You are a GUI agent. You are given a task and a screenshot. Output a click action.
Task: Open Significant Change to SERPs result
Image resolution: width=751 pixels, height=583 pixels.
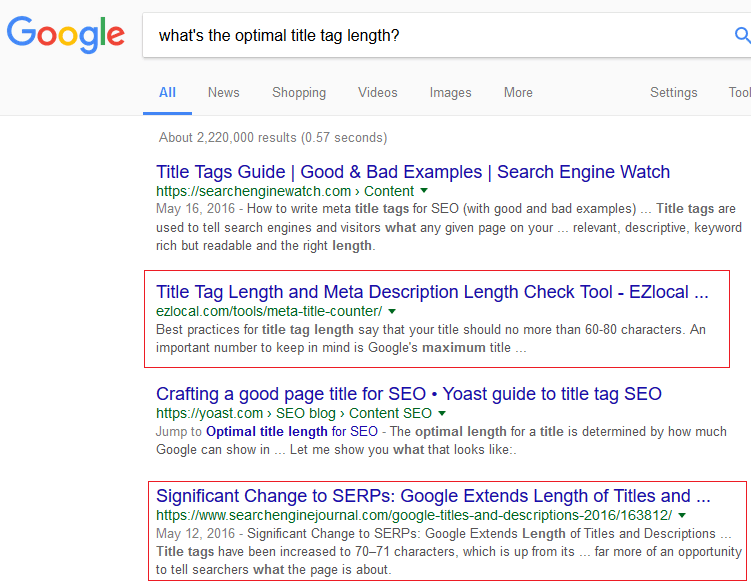433,496
